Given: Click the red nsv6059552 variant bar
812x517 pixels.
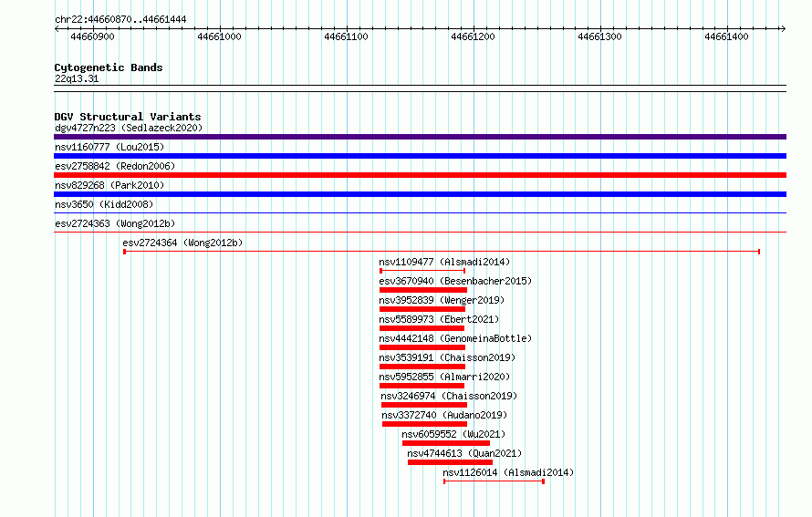Looking at the screenshot, I should tap(446, 443).
